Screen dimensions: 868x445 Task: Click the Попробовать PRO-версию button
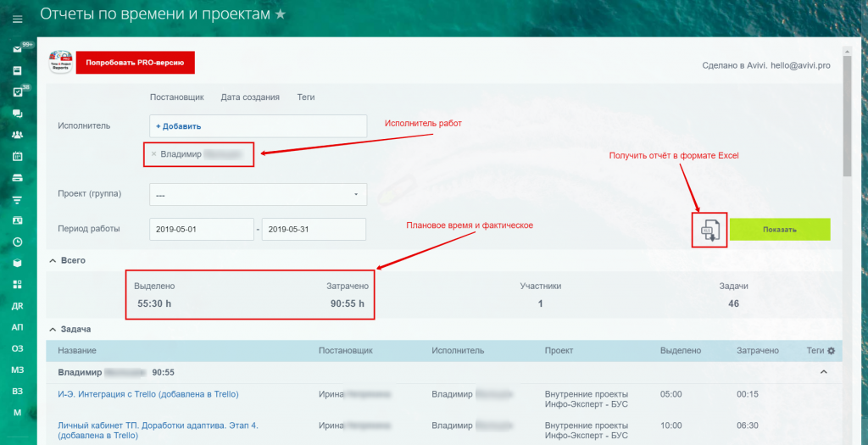point(135,63)
